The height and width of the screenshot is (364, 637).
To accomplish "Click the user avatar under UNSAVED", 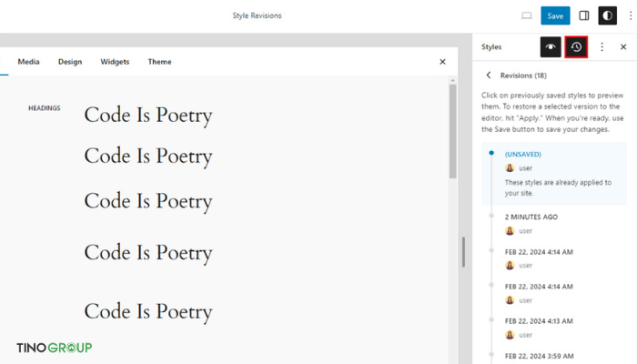I will [x=510, y=167].
